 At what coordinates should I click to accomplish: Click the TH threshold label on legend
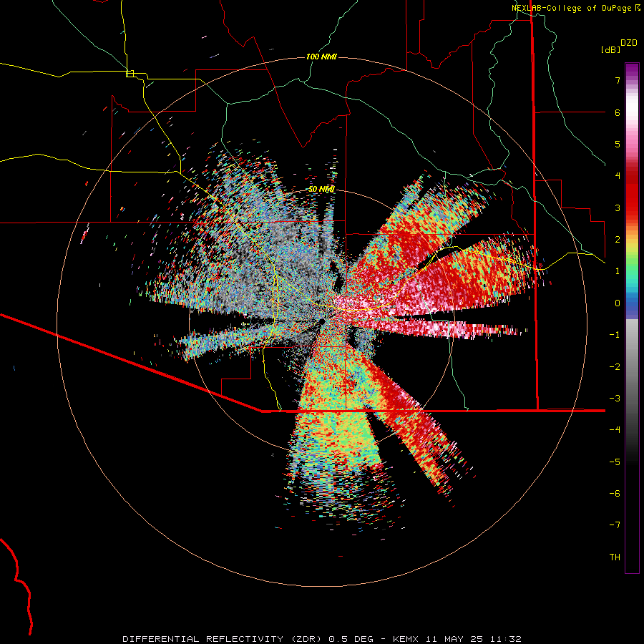(615, 557)
